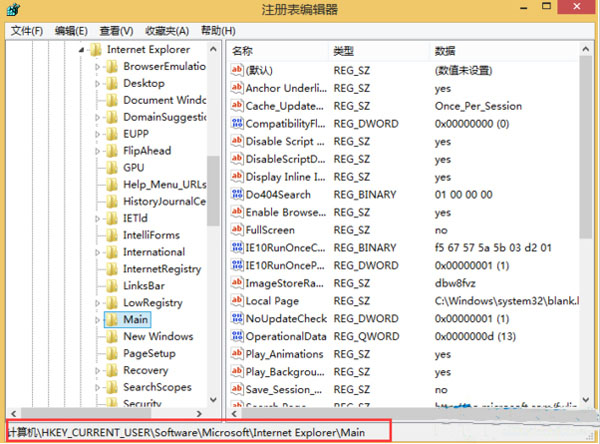Click the values pane vertical scrollbar thumb

(x=586, y=147)
